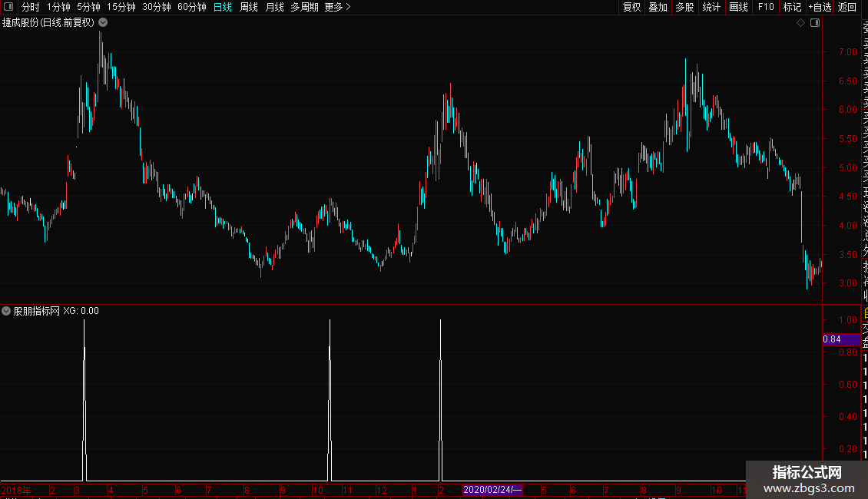Click the 标记 mark button
Image resolution: width=868 pixels, height=499 pixels.
[x=792, y=7]
